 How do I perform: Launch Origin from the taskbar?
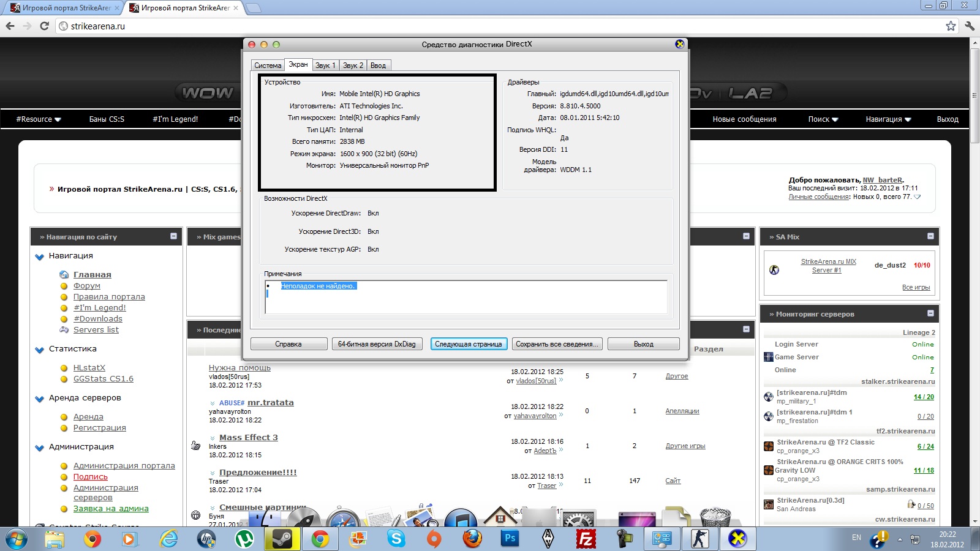click(434, 539)
